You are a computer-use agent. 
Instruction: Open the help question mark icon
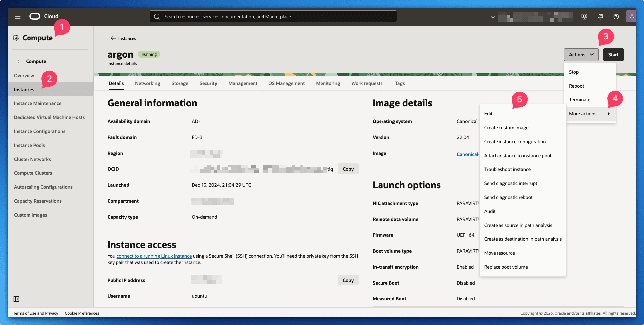click(x=616, y=16)
